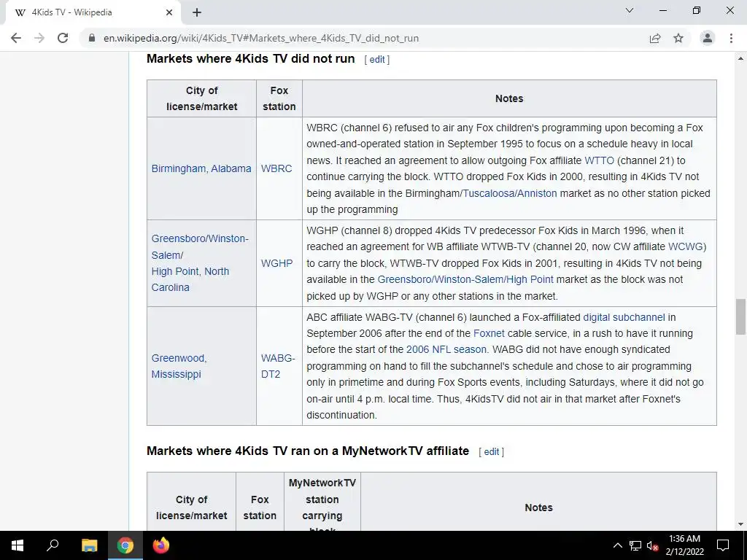Follow the WGHP station link
The image size is (747, 560).
[x=276, y=263]
